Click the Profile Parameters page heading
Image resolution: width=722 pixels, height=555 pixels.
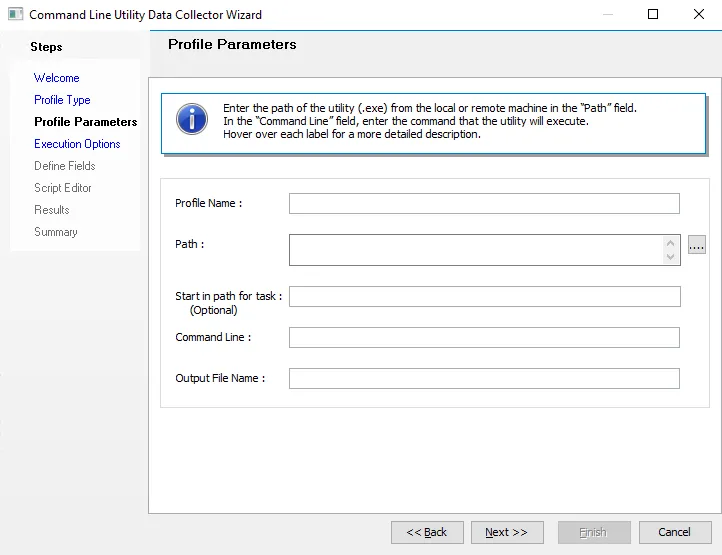232,44
